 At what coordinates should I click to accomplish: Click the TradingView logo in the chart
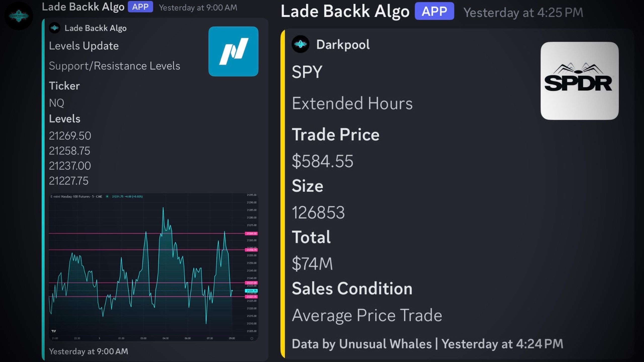point(54,331)
